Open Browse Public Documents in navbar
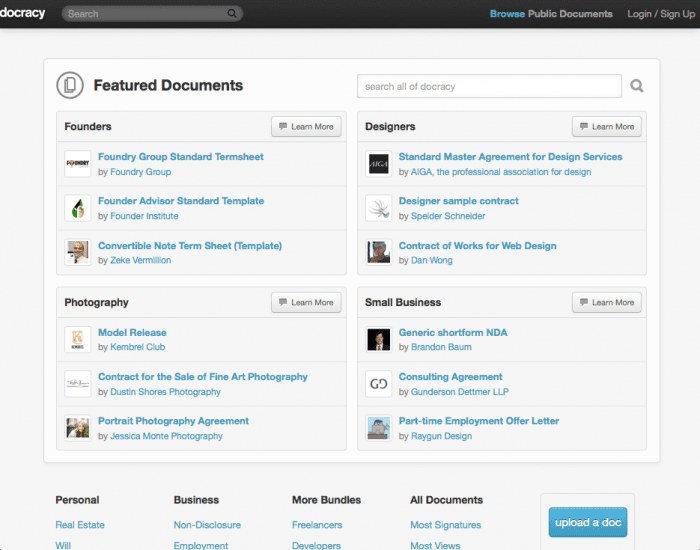This screenshot has width=700, height=550. (x=550, y=14)
